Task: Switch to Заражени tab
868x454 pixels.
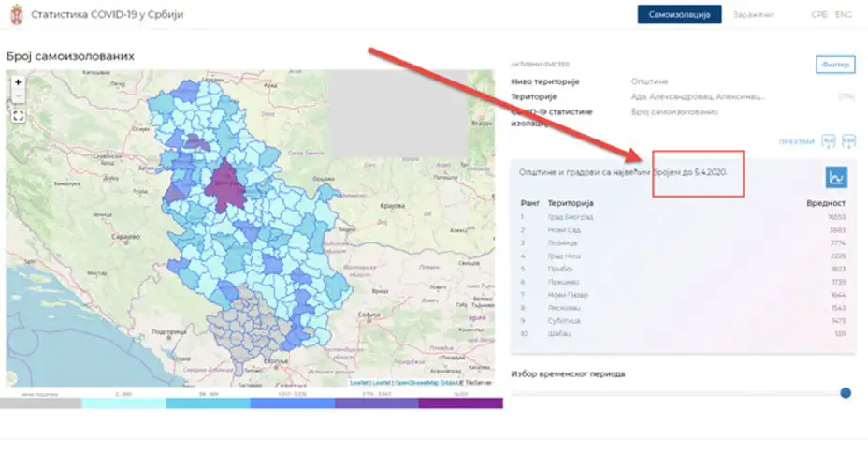Action: click(x=753, y=15)
